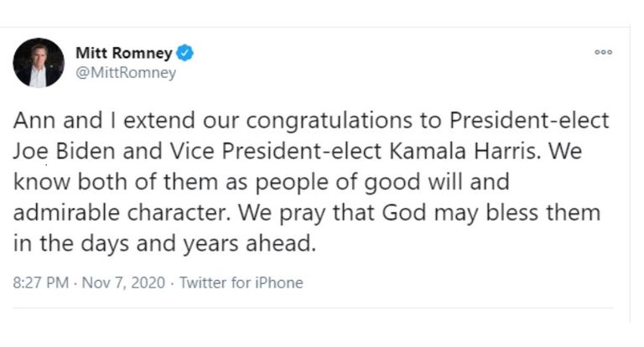Image resolution: width=644 pixels, height=347 pixels.
Task: Click the Mitt Romney display name
Action: [122, 54]
